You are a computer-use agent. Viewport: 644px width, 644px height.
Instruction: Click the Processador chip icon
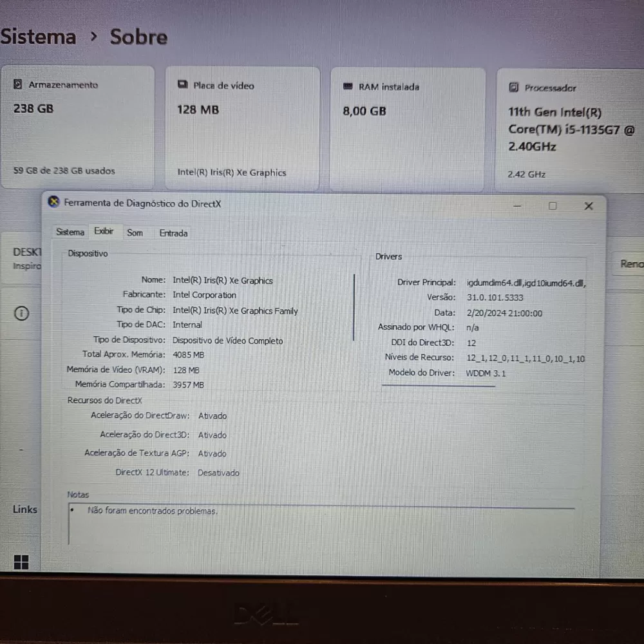coord(514,87)
